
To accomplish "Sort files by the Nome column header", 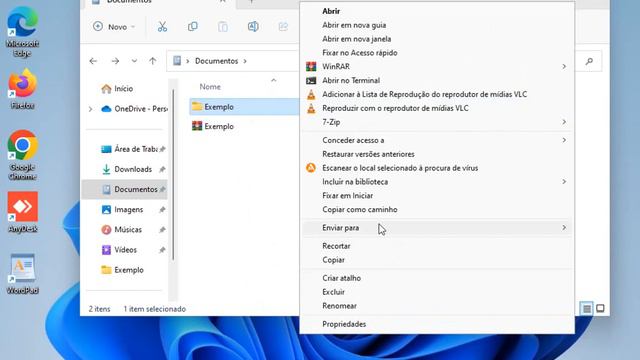I will click(210, 87).
